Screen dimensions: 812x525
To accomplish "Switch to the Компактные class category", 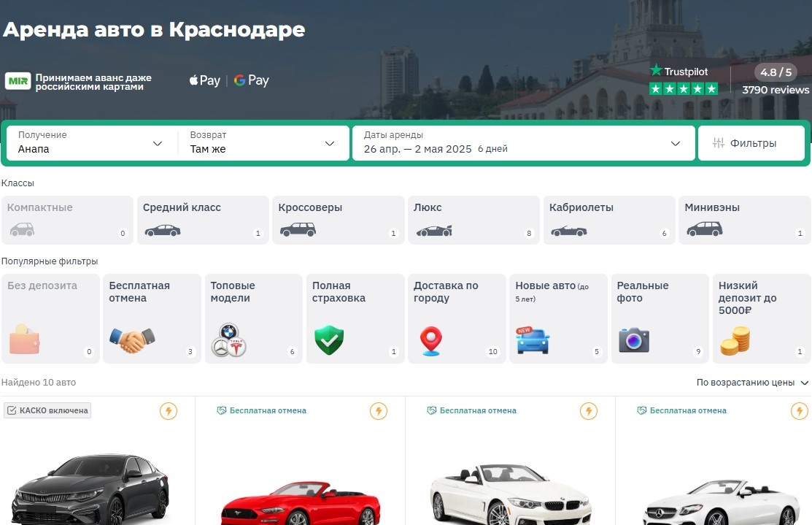I will pos(67,219).
